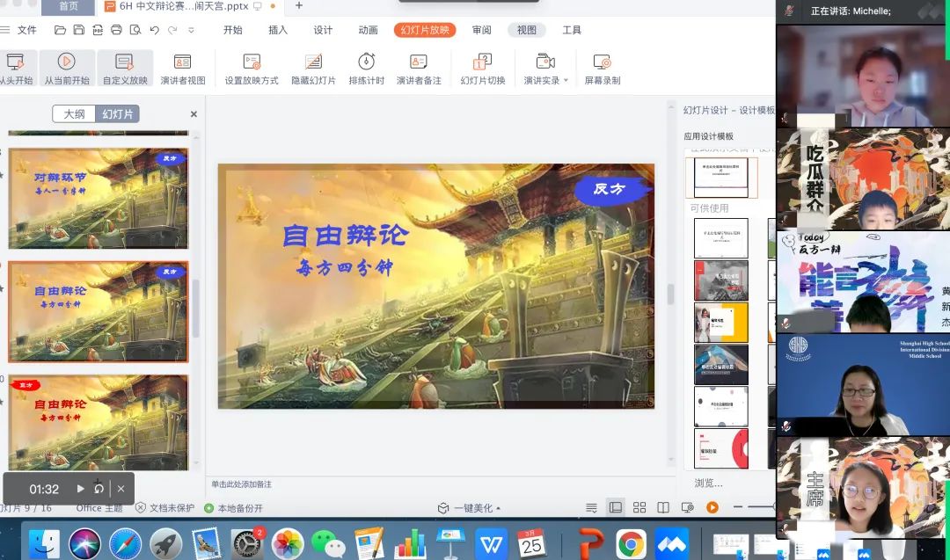Open custom slideshow (自定义放映)
The height and width of the screenshot is (560, 950).
click(x=125, y=68)
